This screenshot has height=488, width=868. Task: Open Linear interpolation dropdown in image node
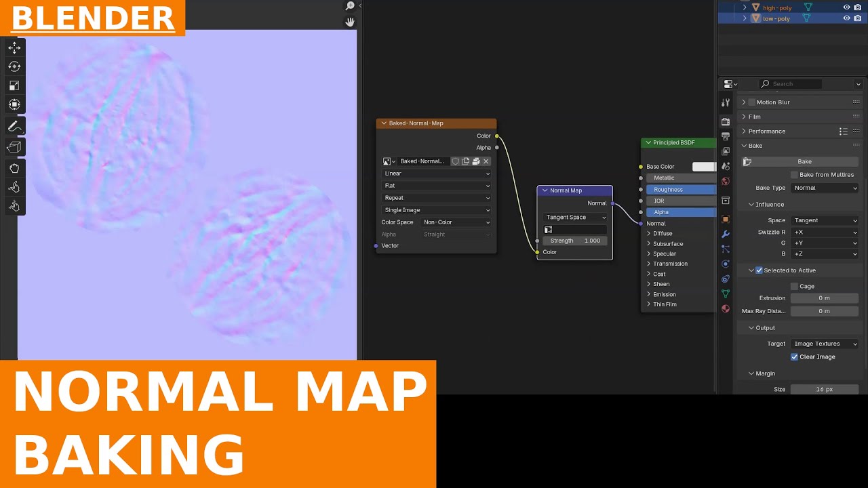(x=436, y=174)
